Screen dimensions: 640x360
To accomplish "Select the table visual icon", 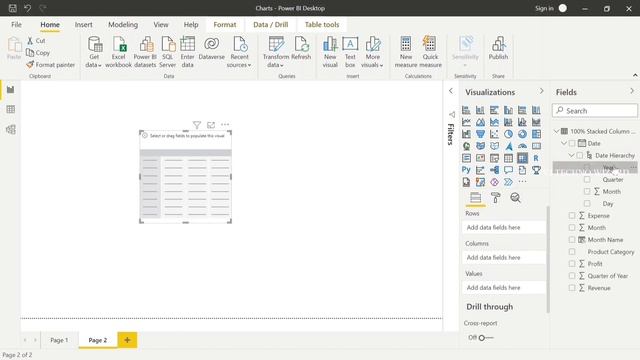I will (508, 158).
